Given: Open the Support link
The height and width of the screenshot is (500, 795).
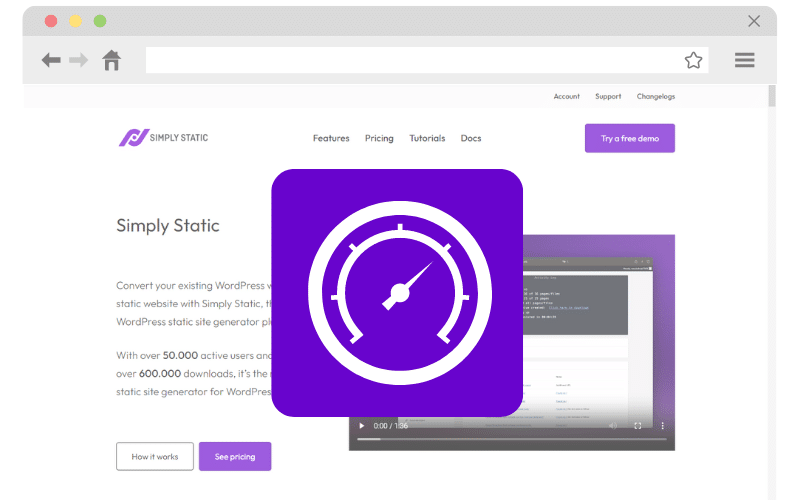Looking at the screenshot, I should click(x=608, y=96).
